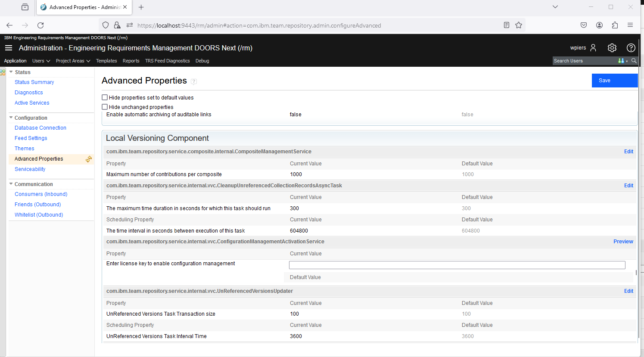Click the browser address bar URL
Screen dimensions: 644x357
point(259,25)
